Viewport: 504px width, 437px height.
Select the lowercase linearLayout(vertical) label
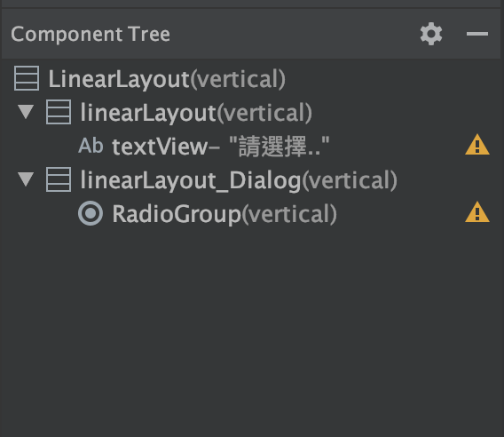[x=196, y=113]
